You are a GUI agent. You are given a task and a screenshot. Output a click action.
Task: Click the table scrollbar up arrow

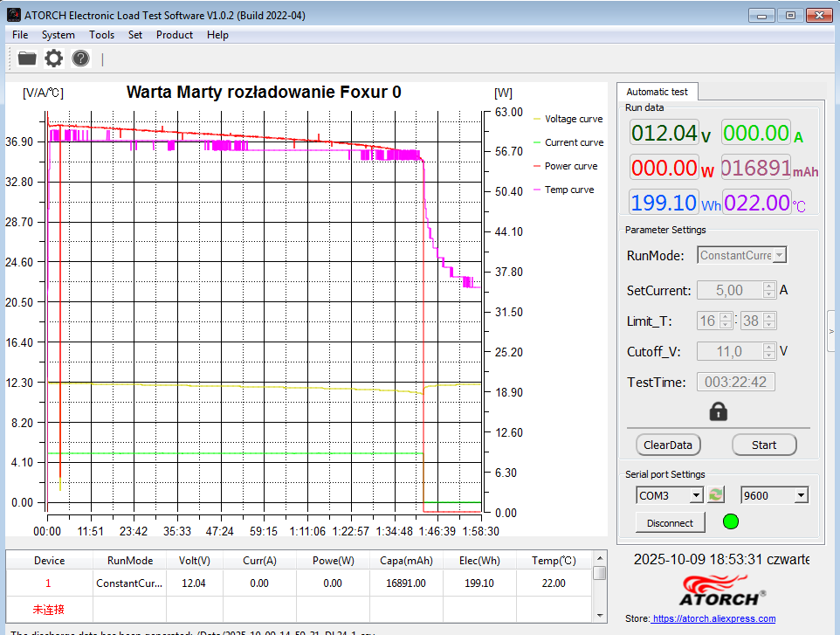[600, 557]
